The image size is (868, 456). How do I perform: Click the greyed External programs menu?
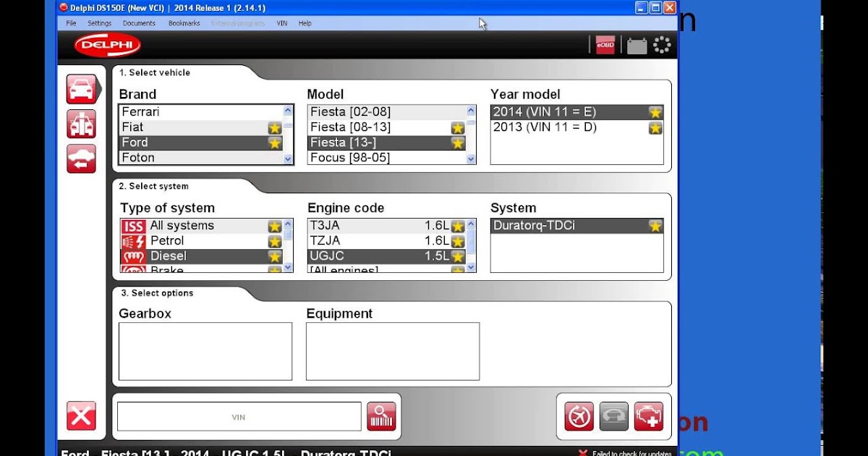pos(239,23)
